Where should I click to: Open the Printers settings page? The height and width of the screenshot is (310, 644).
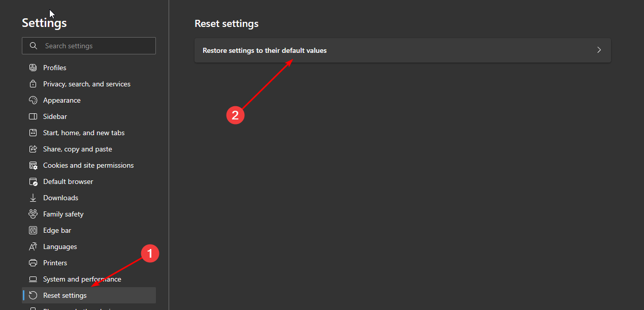(55, 262)
